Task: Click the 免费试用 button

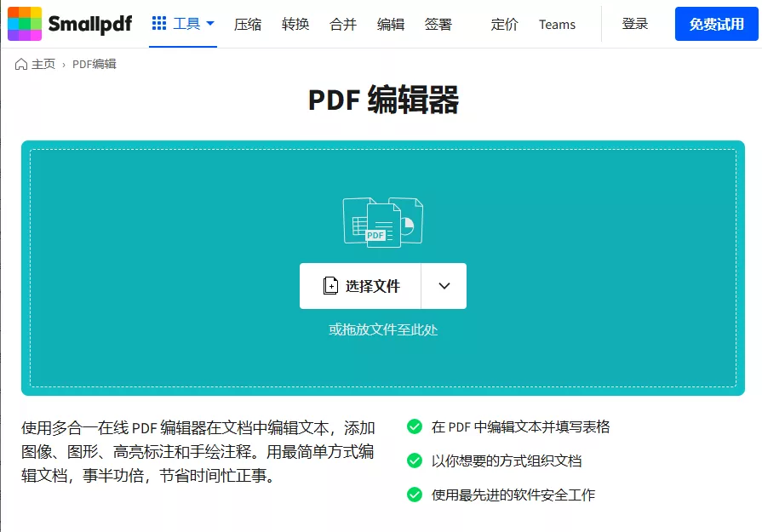Action: click(715, 24)
